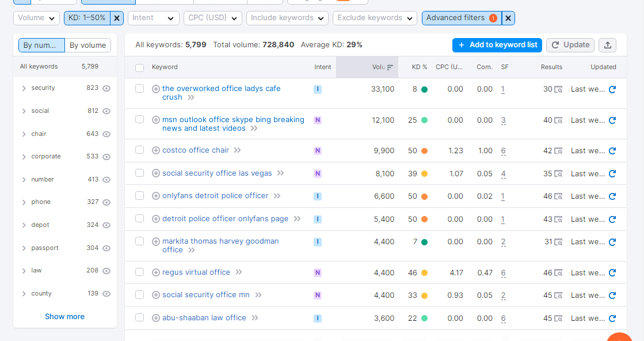Screen dimensions: 644x341
Task: Switch to By volume grouping tab
Action: pos(87,45)
